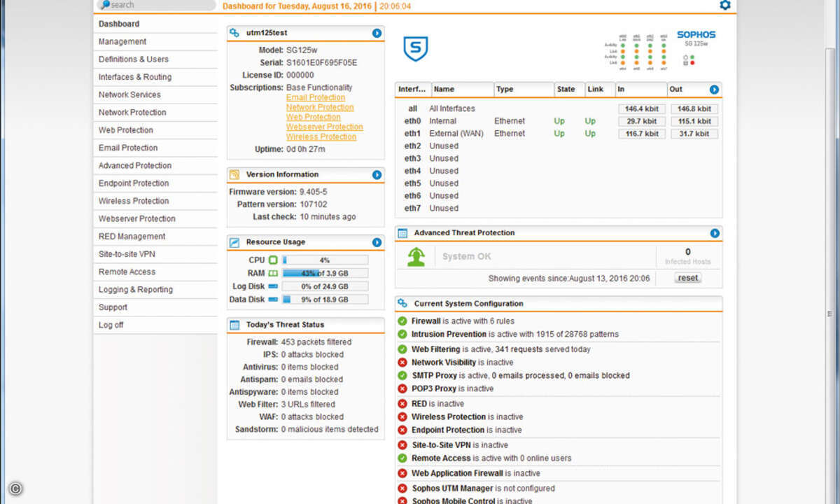Click red X icon beside Sophos UTM Manager

coord(402,489)
